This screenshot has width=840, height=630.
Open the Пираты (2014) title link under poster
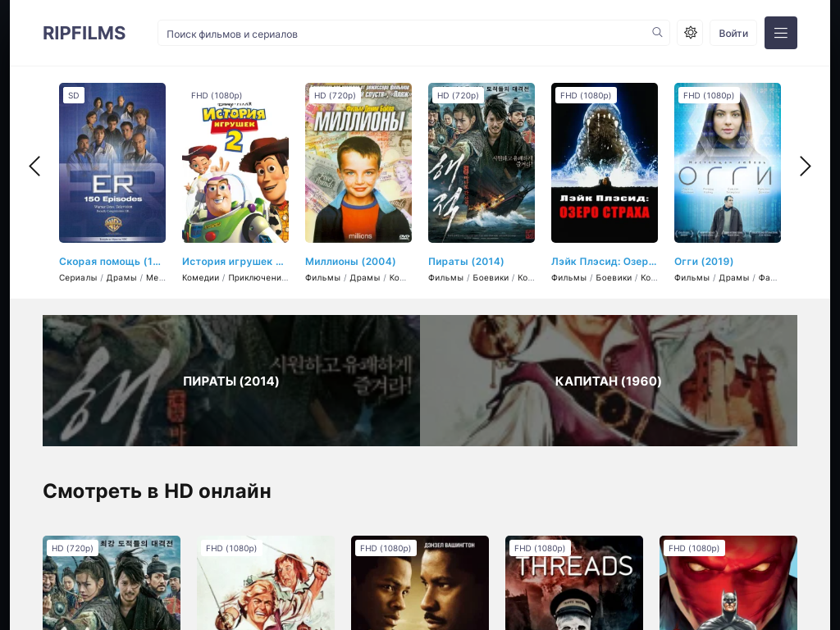click(466, 262)
